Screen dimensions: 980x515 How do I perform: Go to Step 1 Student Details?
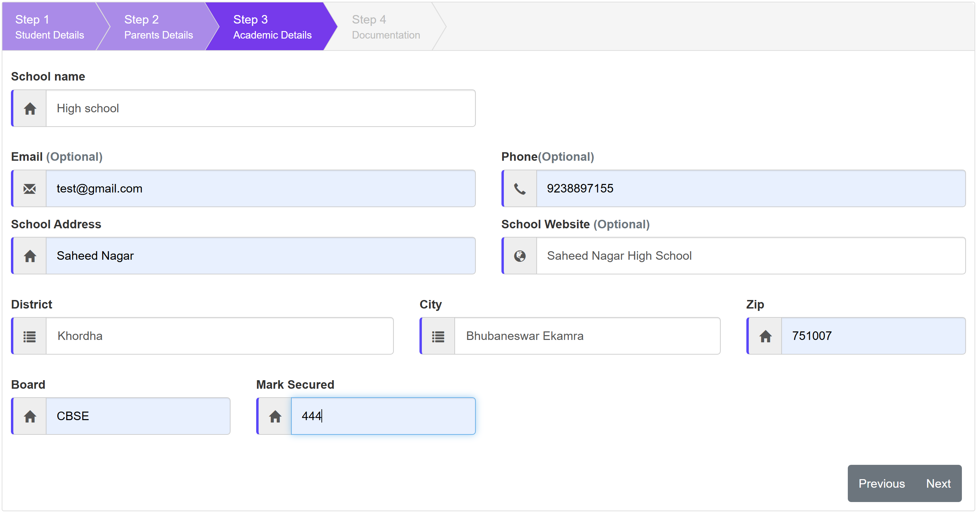(50, 27)
